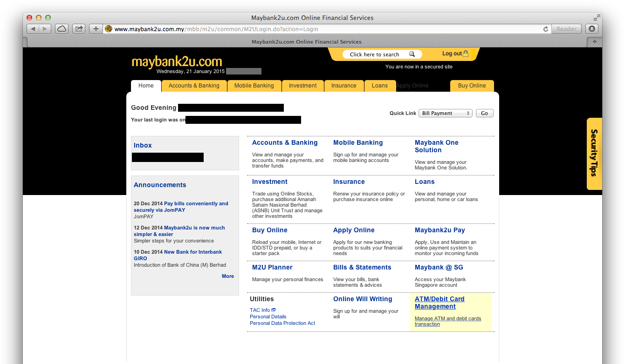Click 'Manage ATM and debit cards transaction'
Screen dimensions: 625x364
tap(448, 321)
